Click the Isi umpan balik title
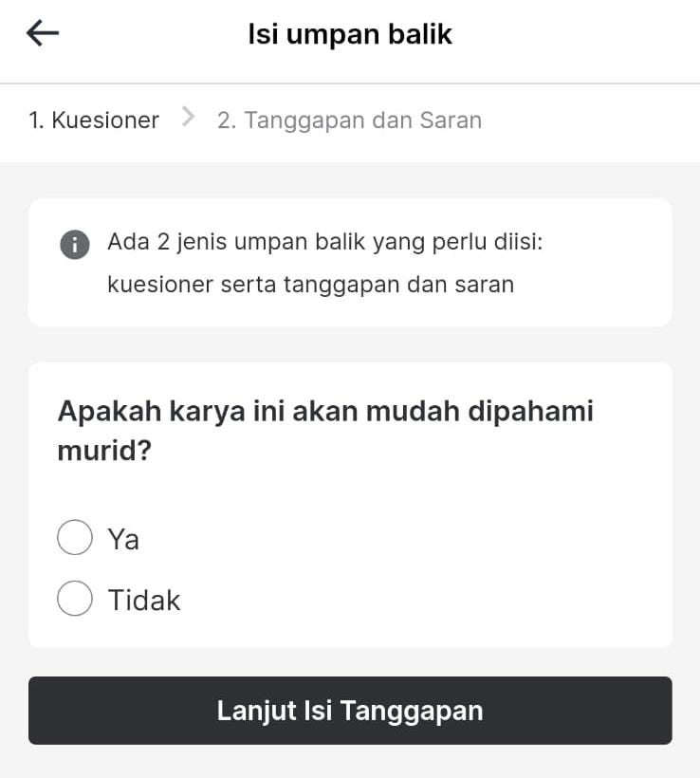 pyautogui.click(x=350, y=35)
